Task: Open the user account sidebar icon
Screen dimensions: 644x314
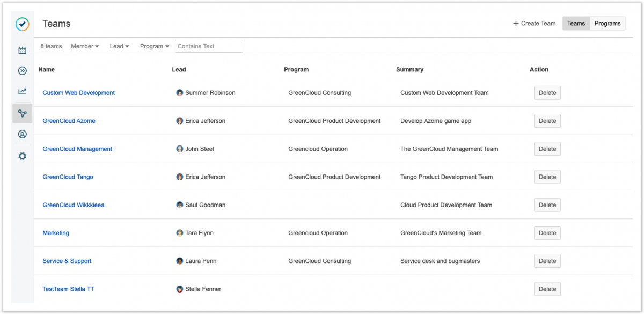Action: (x=22, y=134)
